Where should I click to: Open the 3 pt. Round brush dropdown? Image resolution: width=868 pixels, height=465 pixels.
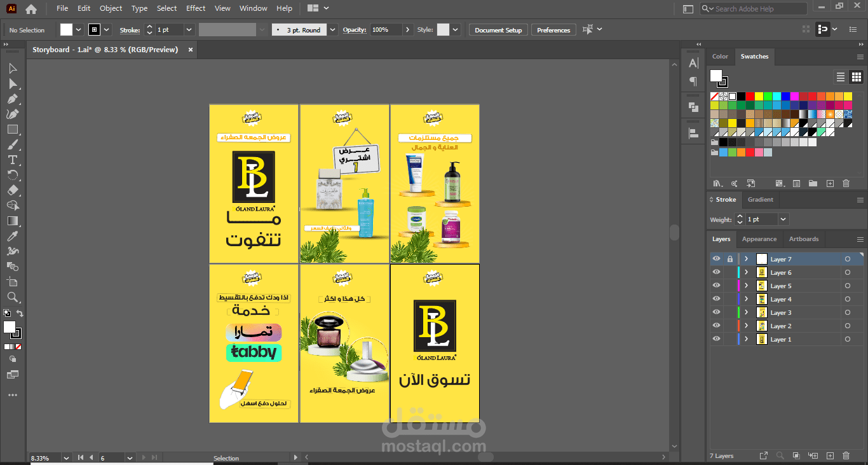(x=333, y=30)
